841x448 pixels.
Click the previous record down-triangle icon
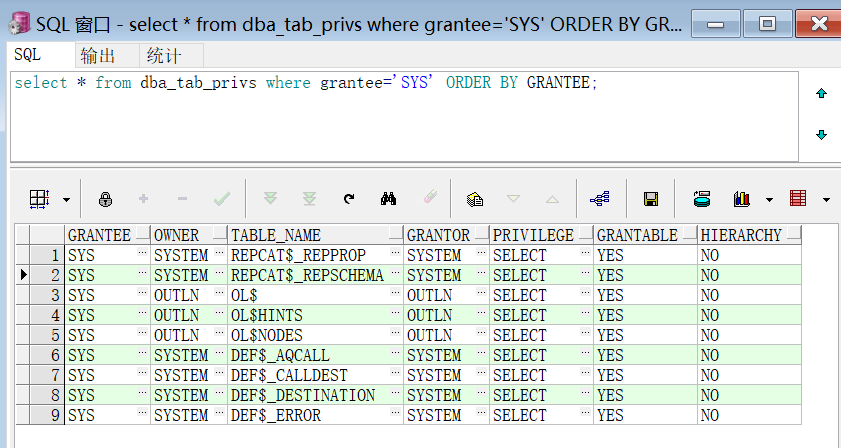[x=513, y=199]
